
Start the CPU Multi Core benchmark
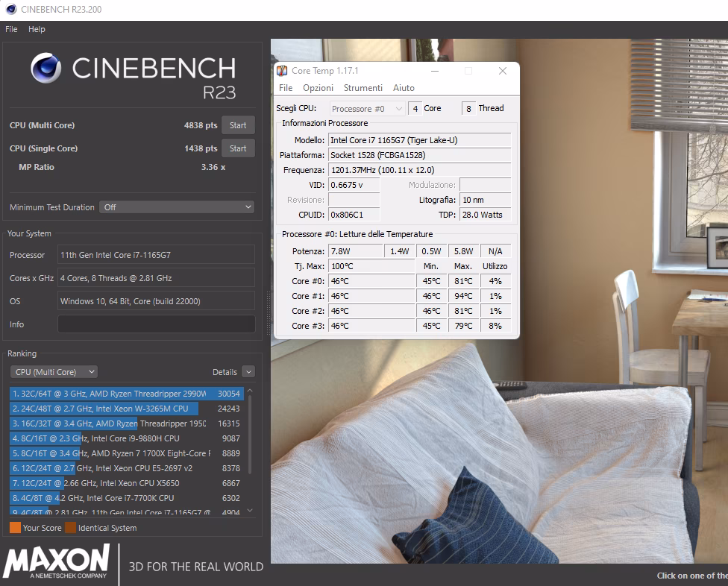click(238, 125)
